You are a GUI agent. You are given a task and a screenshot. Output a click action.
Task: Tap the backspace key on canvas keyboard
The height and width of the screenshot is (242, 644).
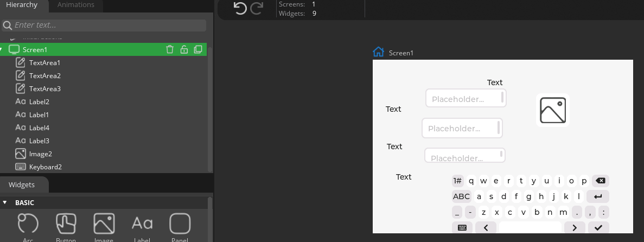coord(600,181)
